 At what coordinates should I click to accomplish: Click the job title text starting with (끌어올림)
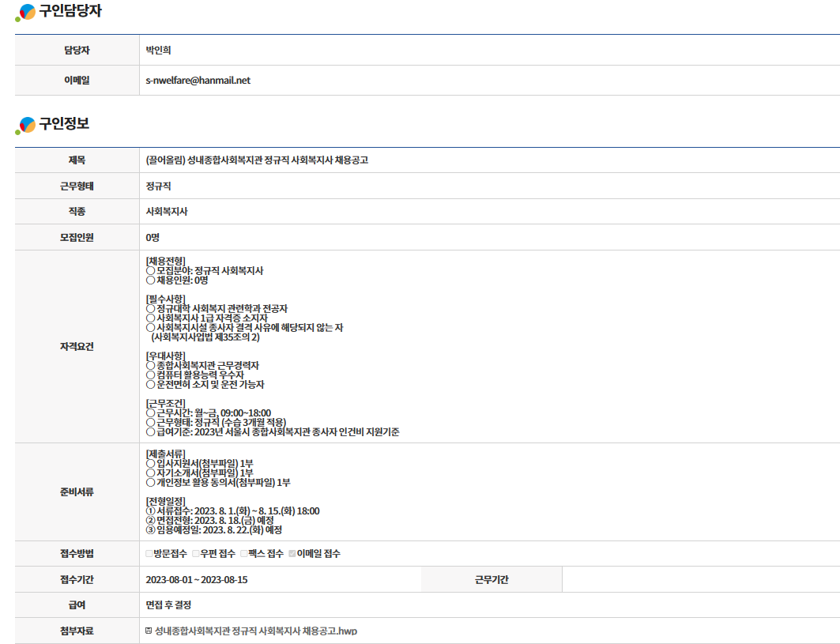[x=257, y=160]
